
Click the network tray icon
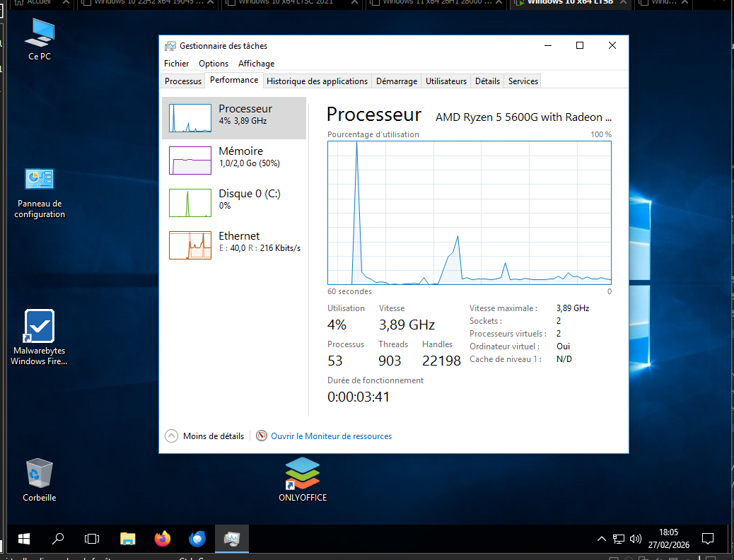click(x=618, y=539)
